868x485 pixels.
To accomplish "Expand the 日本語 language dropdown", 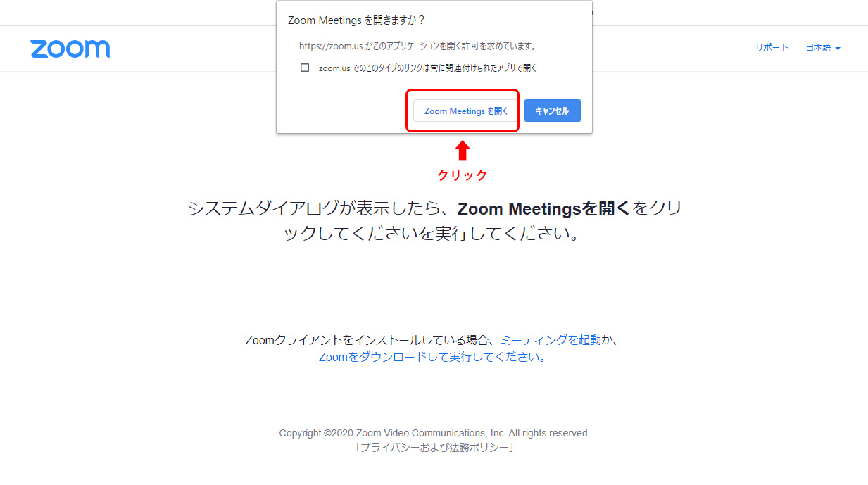I will tap(823, 48).
